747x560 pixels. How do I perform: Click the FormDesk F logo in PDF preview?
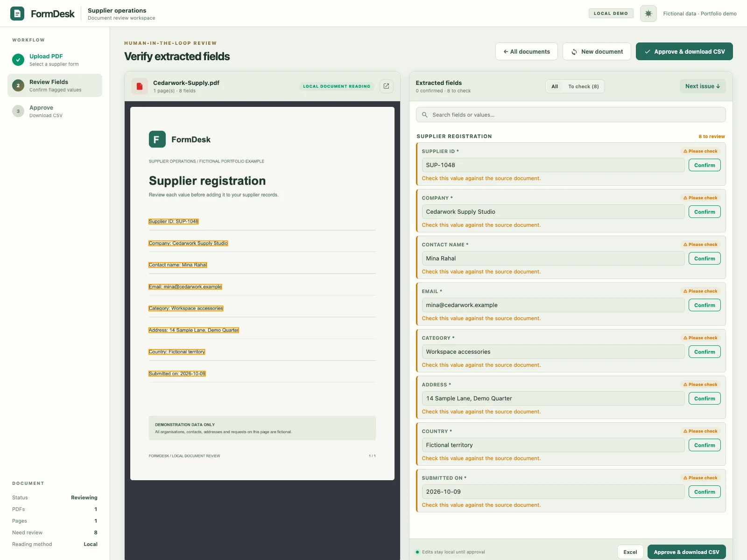click(157, 139)
